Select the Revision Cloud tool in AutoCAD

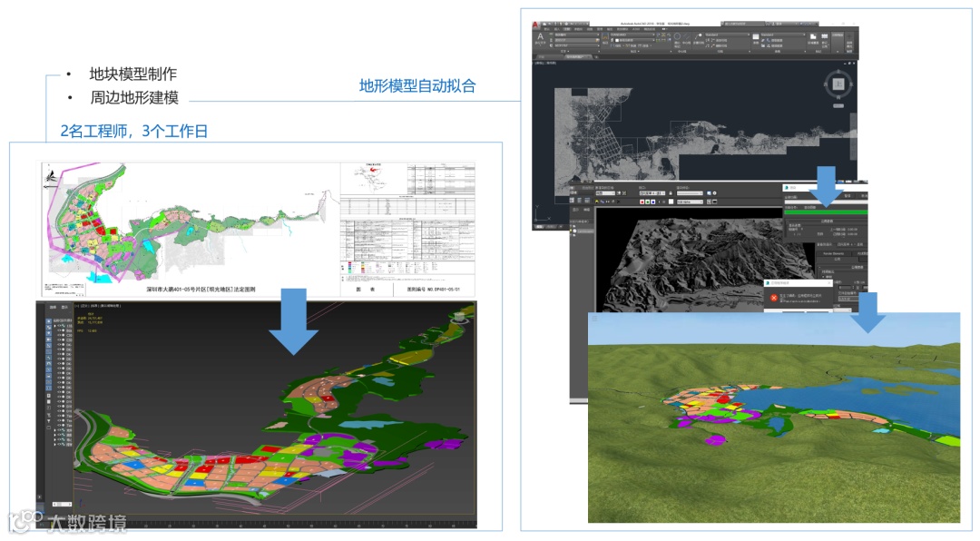pyautogui.click(x=824, y=38)
